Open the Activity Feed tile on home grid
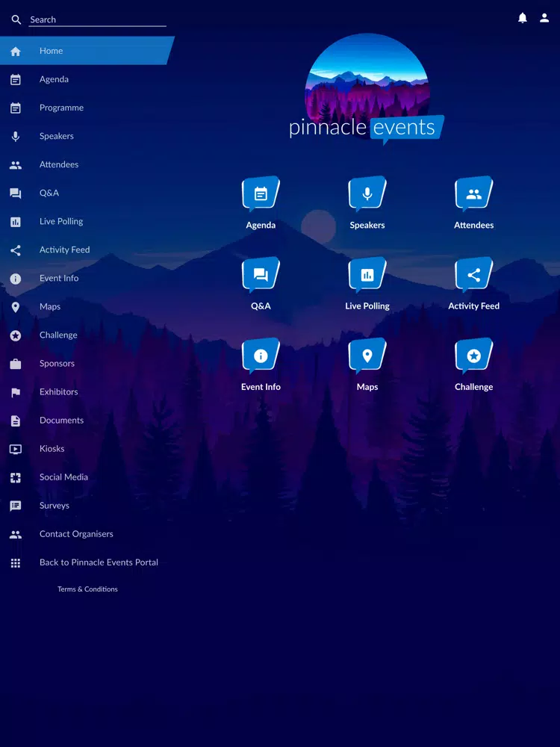Viewport: 560px width, 747px height. pos(474,285)
